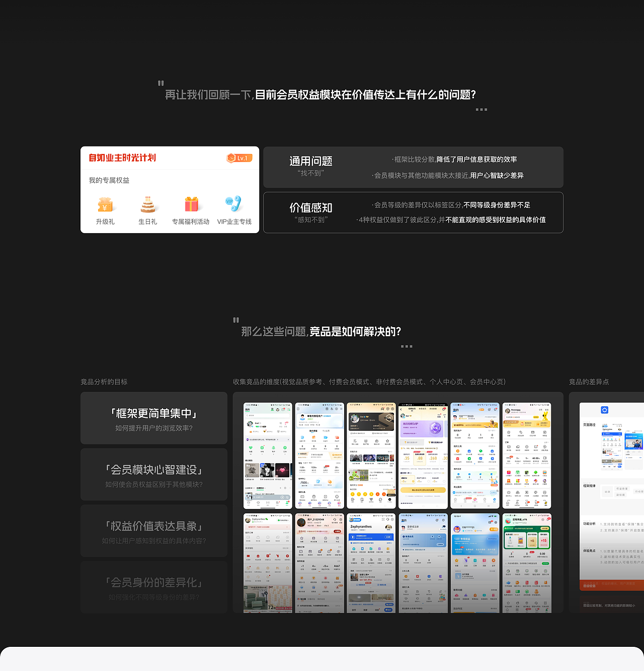Select the 「框架更简单集中」 goal card
The width and height of the screenshot is (644, 671).
(x=153, y=418)
